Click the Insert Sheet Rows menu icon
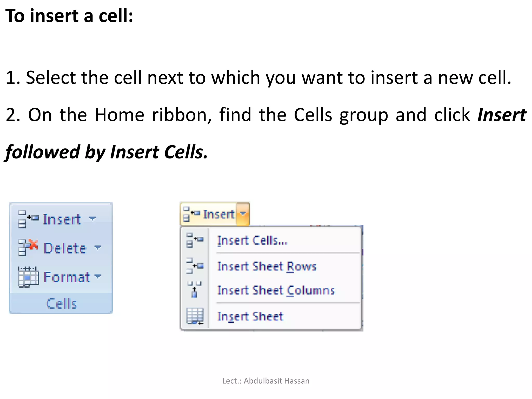 click(195, 266)
